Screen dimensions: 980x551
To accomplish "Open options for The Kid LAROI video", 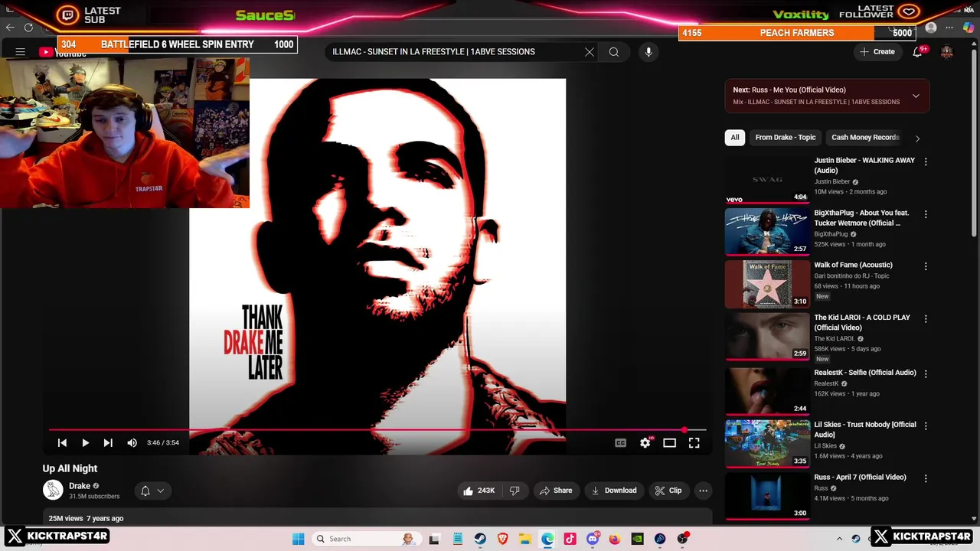I will point(926,318).
